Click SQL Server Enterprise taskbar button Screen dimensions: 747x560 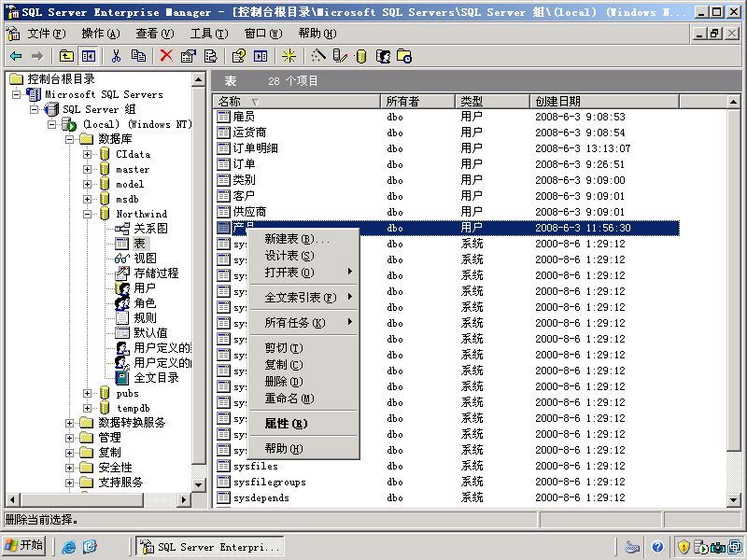(209, 547)
